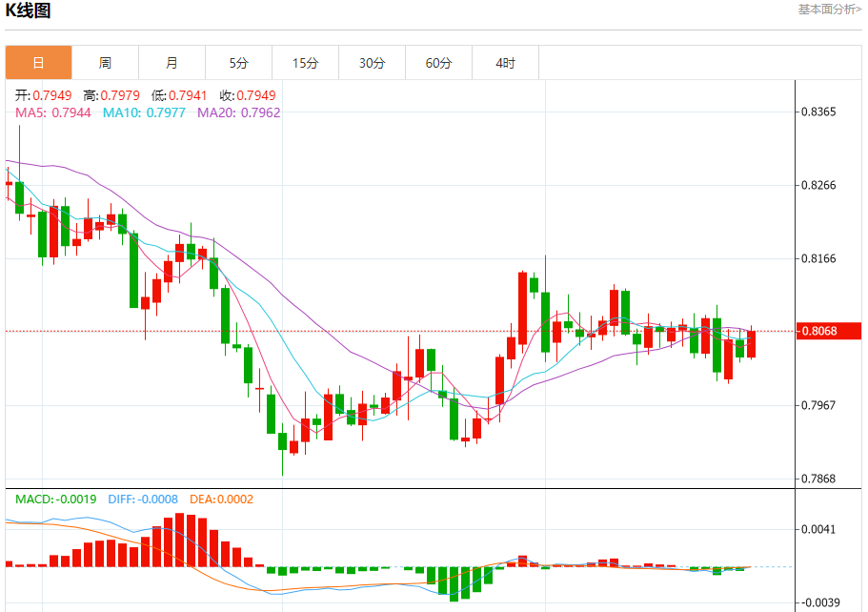868x612 pixels.
Task: Click the 0.7967 price axis label
Action: (818, 405)
